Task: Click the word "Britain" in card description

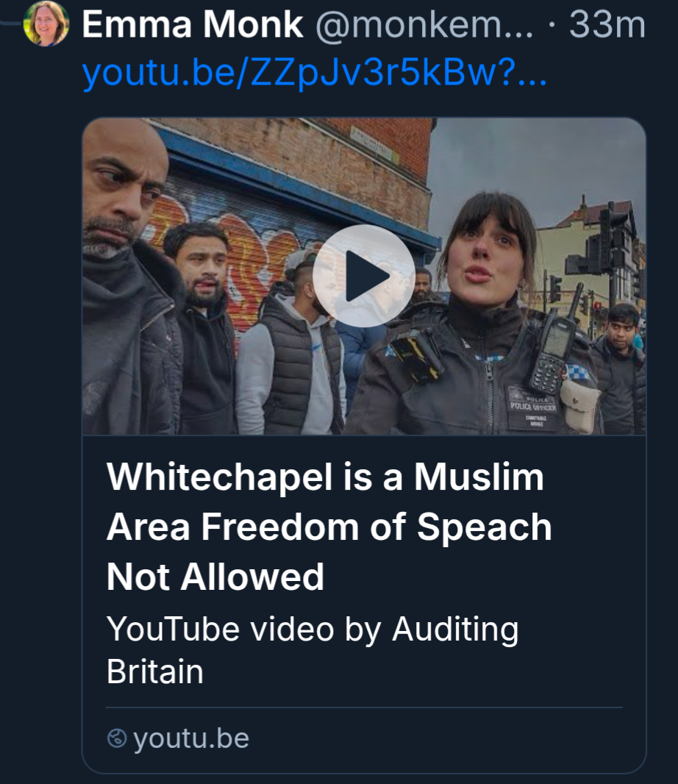Action: (154, 671)
